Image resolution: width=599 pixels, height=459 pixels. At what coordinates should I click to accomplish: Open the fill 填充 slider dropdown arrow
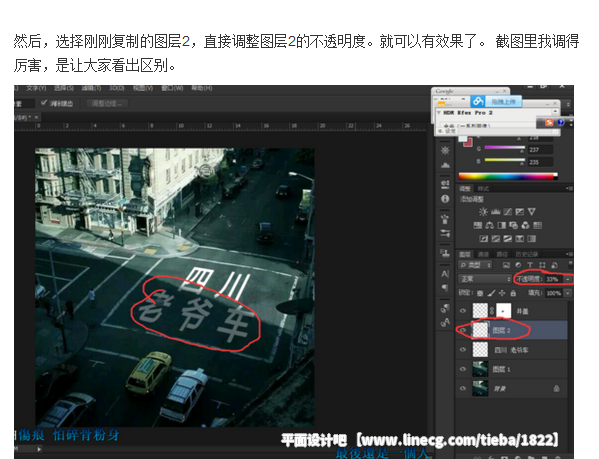coord(568,293)
